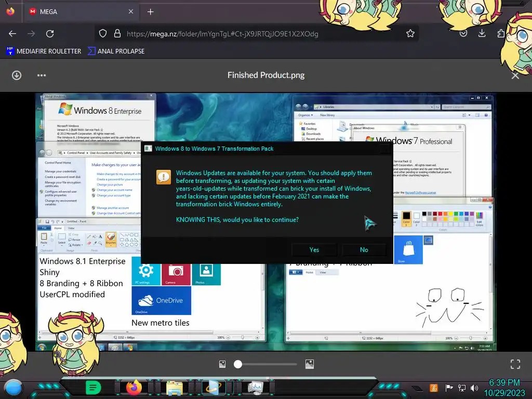Zoom out with the small picture icon
The image size is (532, 399).
(x=222, y=364)
